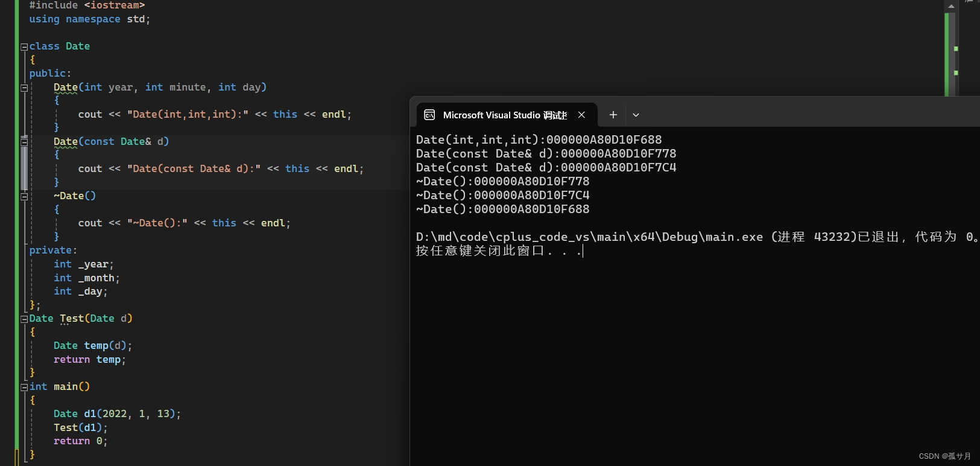Screen dimensions: 980x466
Task: Click console output "~Date():000000A80D10F7C4"
Action: [503, 196]
